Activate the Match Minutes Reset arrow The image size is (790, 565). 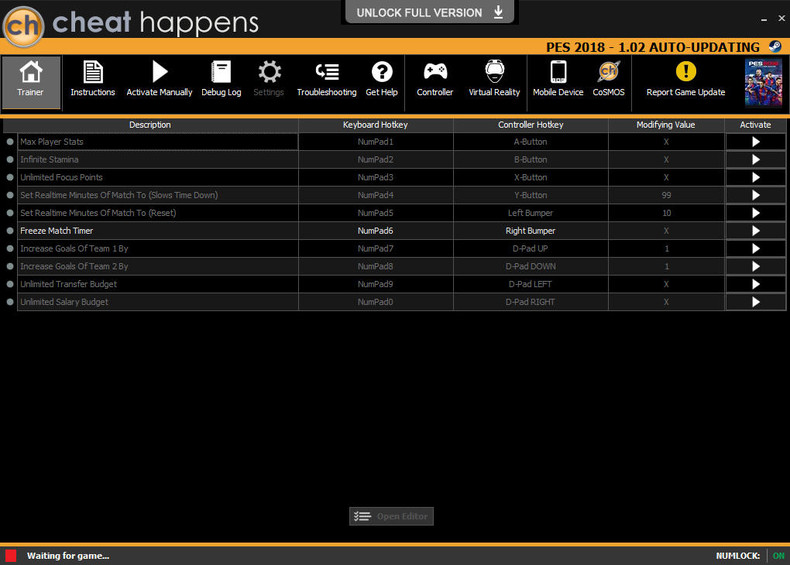pos(755,213)
